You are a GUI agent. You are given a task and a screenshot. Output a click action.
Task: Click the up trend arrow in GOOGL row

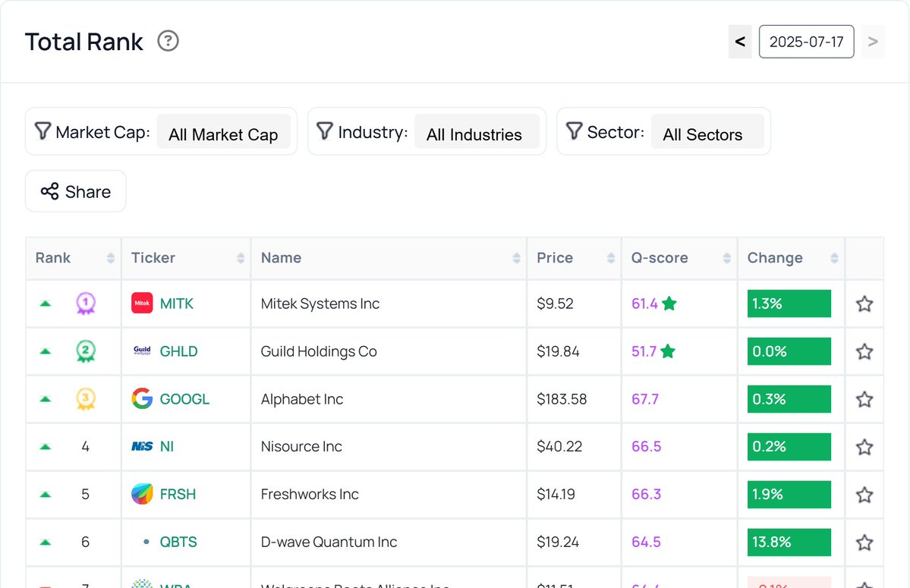click(46, 399)
